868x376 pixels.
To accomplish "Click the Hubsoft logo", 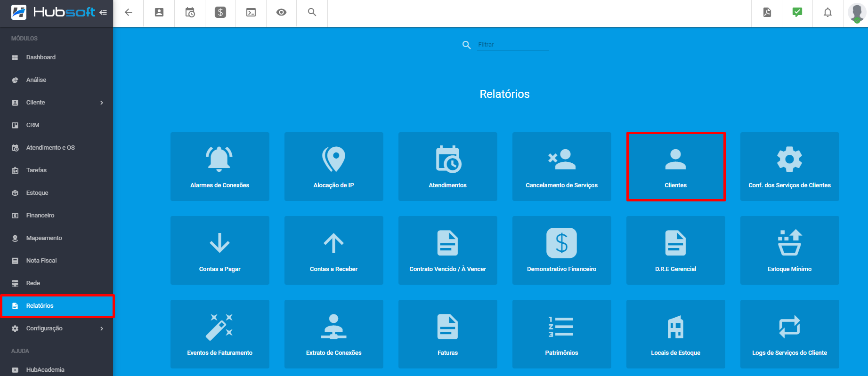I will tap(53, 12).
